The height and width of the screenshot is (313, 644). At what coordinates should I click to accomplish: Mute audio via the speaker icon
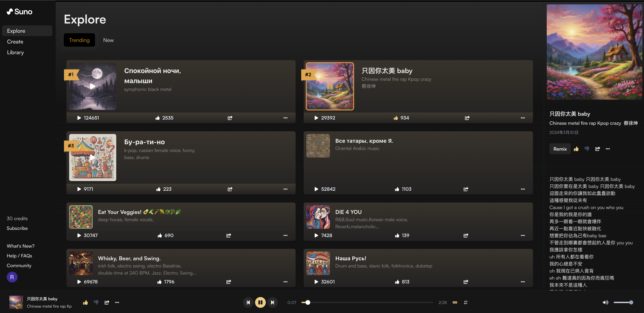pos(605,302)
